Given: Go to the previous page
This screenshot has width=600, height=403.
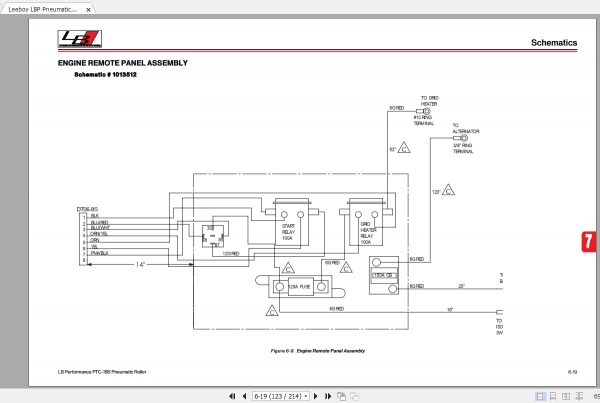Looking at the screenshot, I should pos(245,396).
